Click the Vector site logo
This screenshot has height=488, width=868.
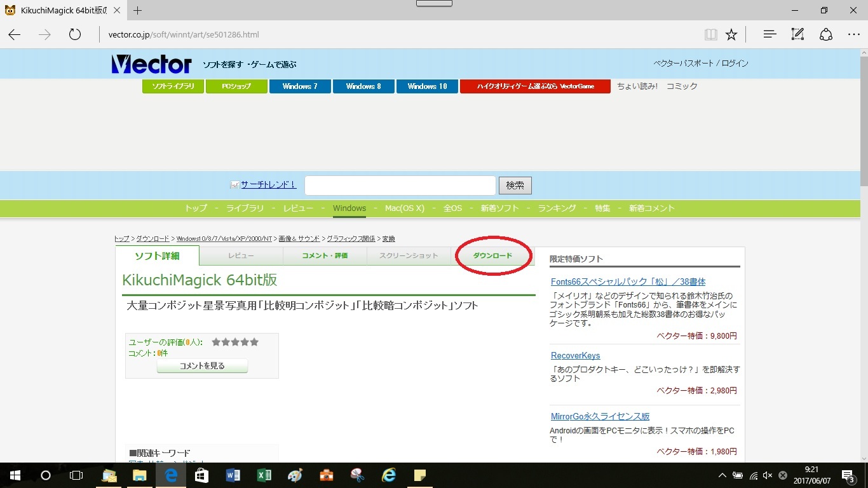(151, 64)
